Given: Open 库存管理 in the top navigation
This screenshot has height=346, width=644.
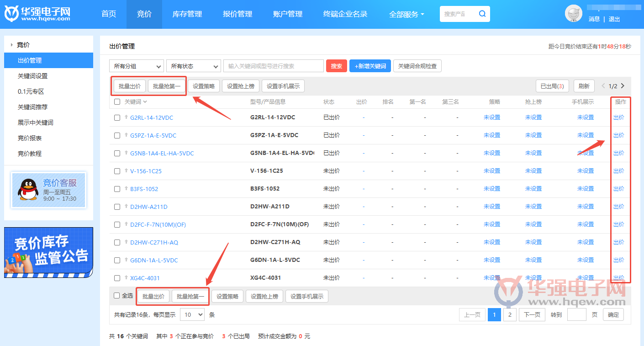Looking at the screenshot, I should pos(187,14).
